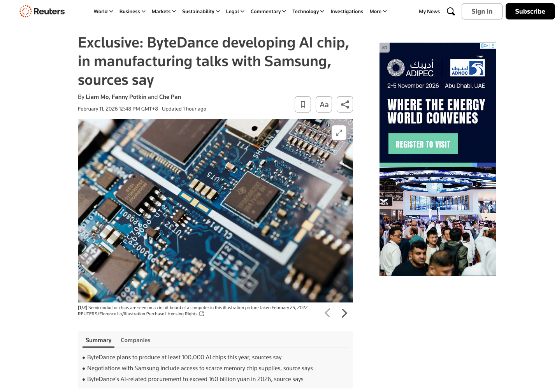
Task: Bookmark this article with the save icon
Action: 303,104
